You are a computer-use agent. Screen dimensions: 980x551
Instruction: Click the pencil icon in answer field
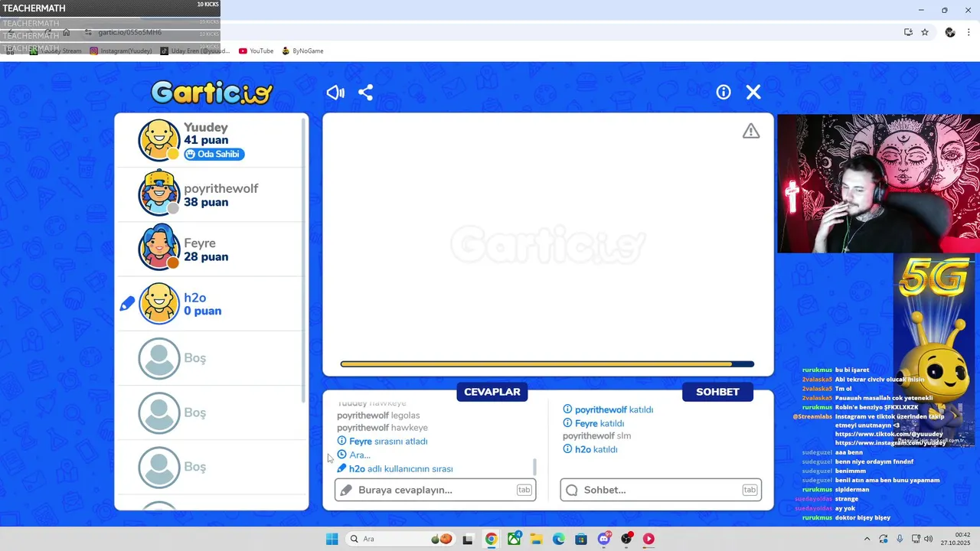pyautogui.click(x=346, y=490)
